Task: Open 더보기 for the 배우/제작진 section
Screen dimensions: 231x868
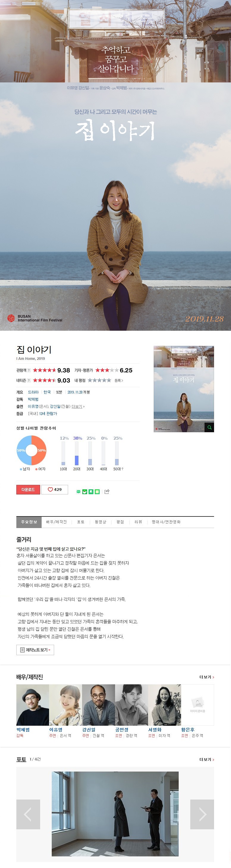Action: pyautogui.click(x=206, y=677)
